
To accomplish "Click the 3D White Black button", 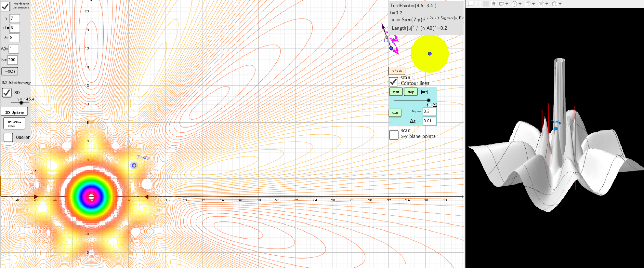I will pyautogui.click(x=14, y=123).
